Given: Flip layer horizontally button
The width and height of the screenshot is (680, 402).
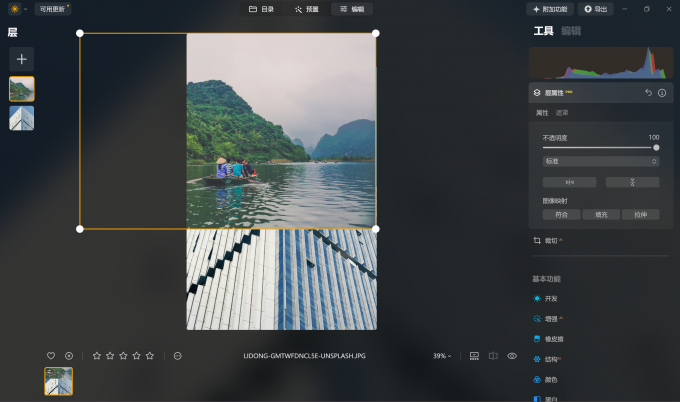Looking at the screenshot, I should (569, 182).
